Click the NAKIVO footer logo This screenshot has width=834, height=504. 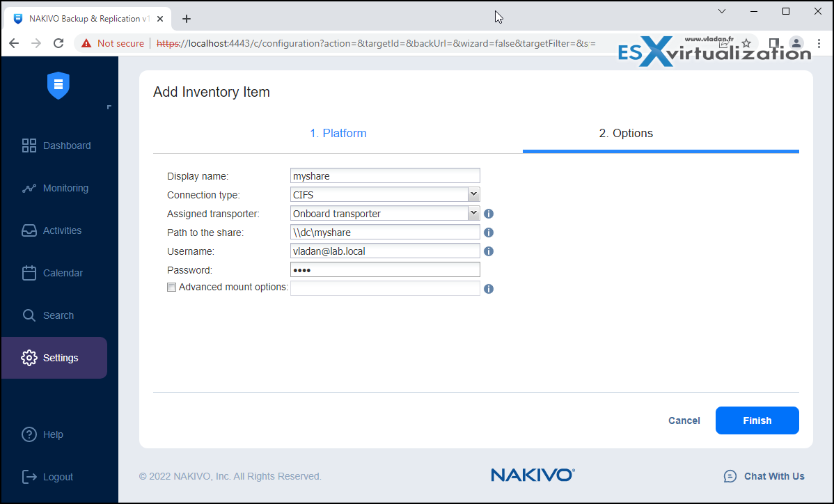click(x=533, y=475)
